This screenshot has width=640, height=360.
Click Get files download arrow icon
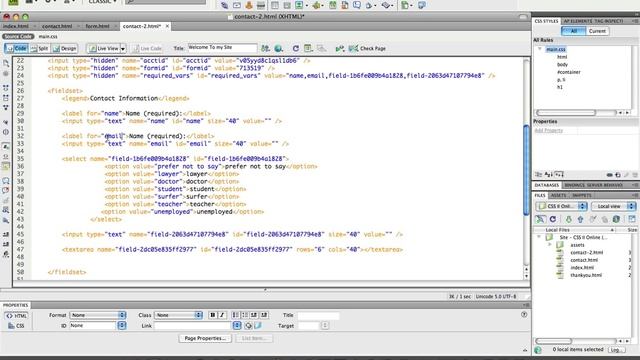tap(569, 219)
